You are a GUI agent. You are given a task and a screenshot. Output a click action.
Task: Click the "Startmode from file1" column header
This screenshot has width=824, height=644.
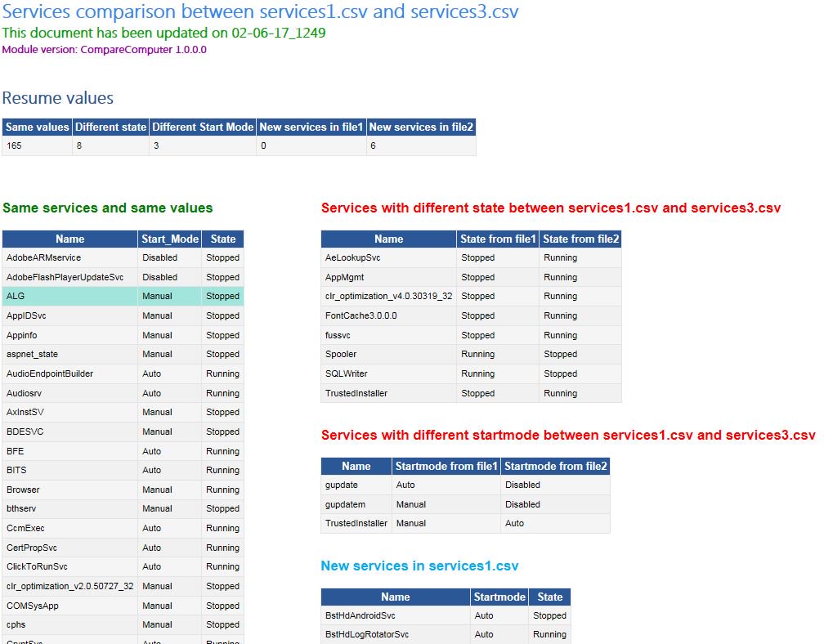coord(446,467)
